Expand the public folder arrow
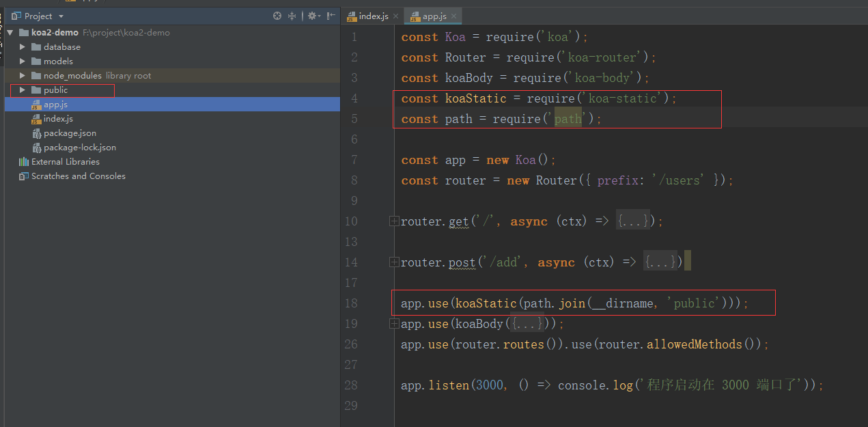The height and width of the screenshot is (427, 868). pyautogui.click(x=23, y=90)
